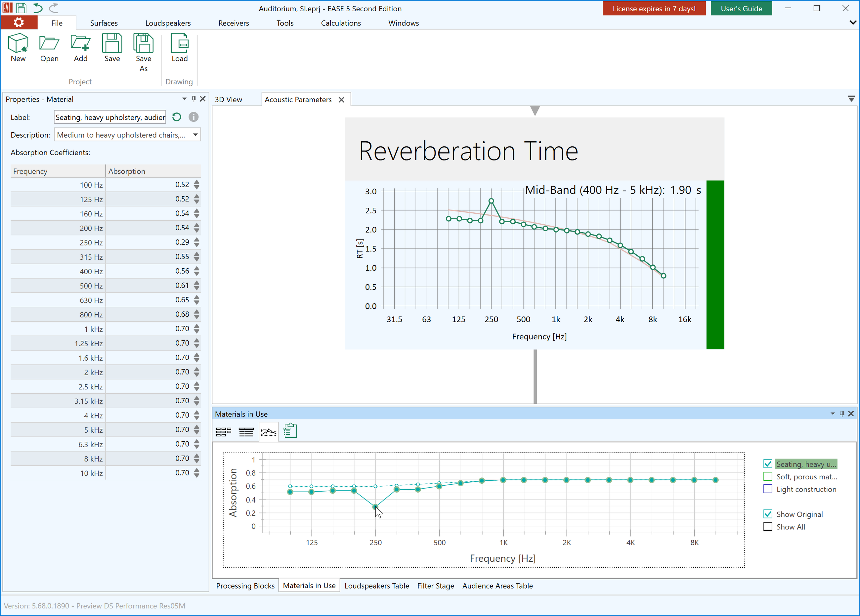
Task: Click the clipboard copy icon in Materials panel
Action: click(x=290, y=431)
